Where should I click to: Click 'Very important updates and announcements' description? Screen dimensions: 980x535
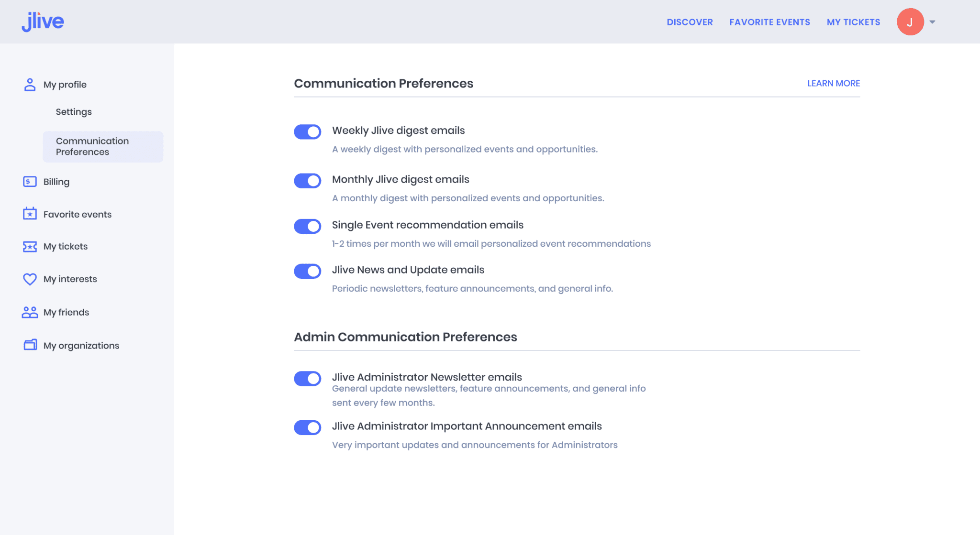pos(475,445)
